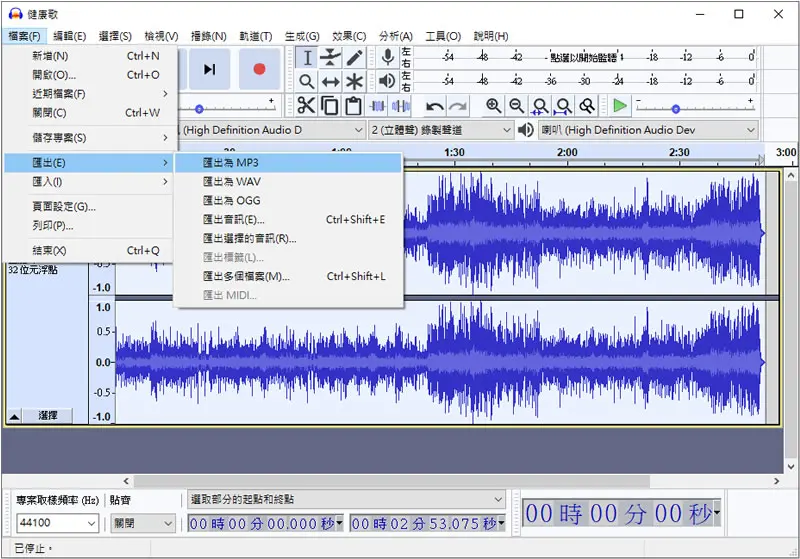Collapse track with the up-arrow button
The image size is (800, 559).
pyautogui.click(x=14, y=416)
